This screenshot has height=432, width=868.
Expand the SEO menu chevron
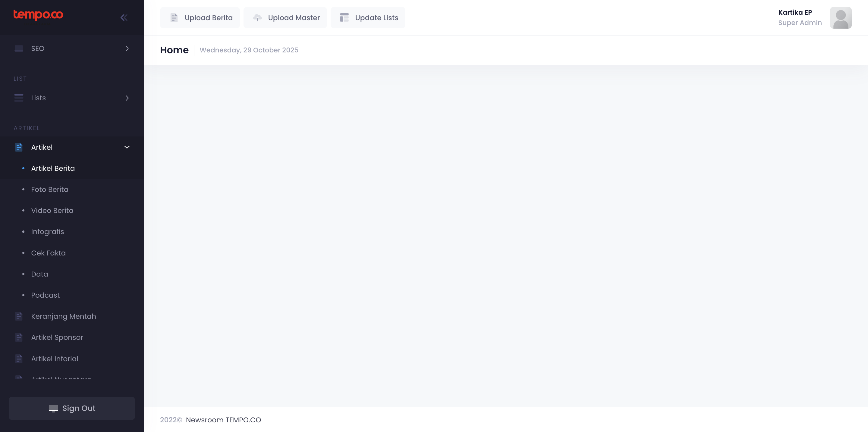point(127,49)
